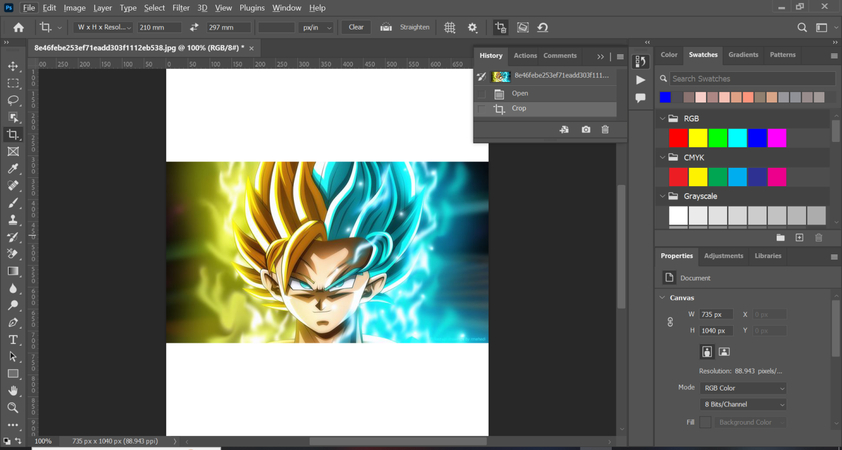This screenshot has width=842, height=450.
Task: Open crop settings gear menu
Action: tap(473, 27)
